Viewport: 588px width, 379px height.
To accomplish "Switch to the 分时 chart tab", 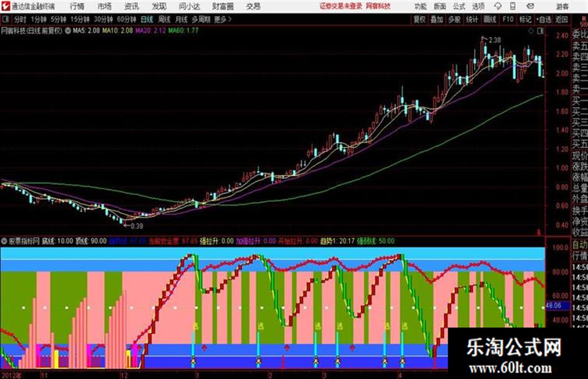I will click(21, 19).
